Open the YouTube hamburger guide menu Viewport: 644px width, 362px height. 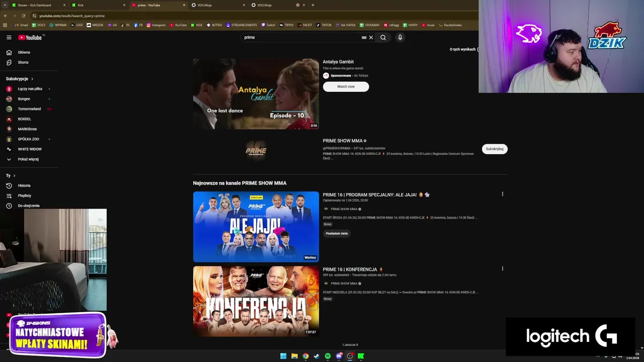(9, 37)
